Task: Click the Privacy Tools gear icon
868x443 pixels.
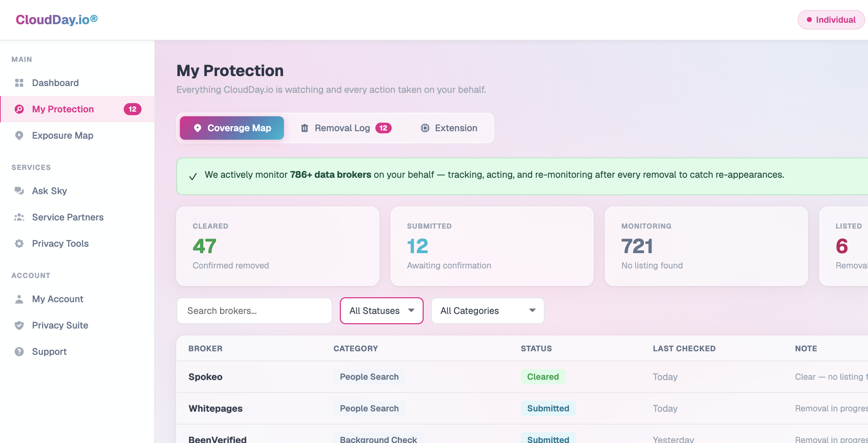Action: click(x=19, y=244)
